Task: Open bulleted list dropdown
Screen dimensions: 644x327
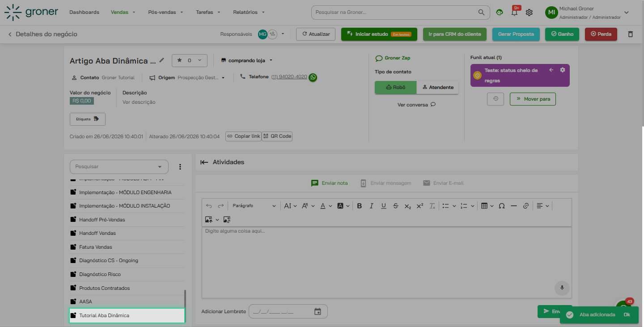Action: (x=449, y=206)
